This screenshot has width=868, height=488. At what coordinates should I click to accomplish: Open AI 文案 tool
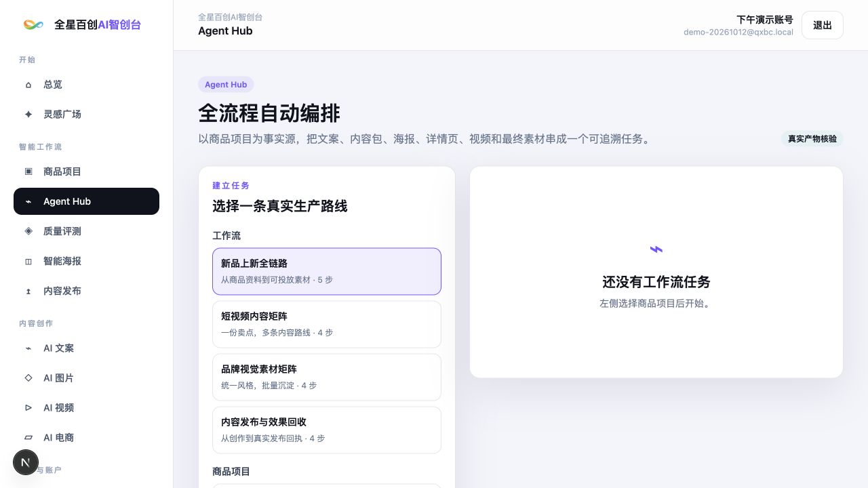(x=86, y=348)
